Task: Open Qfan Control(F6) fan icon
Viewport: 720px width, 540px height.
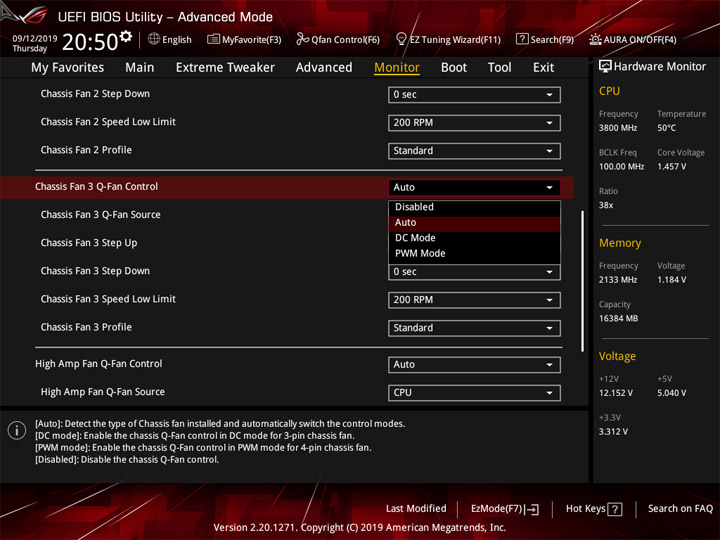Action: click(x=302, y=39)
